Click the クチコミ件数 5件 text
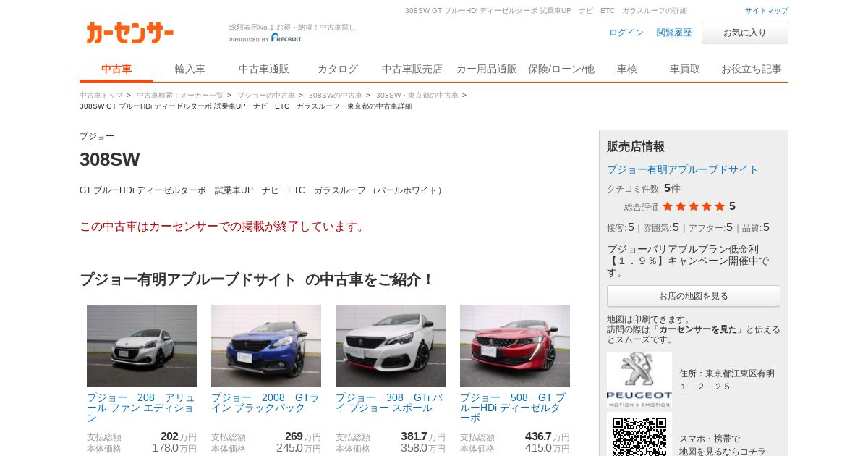Image resolution: width=868 pixels, height=456 pixels. coord(644,188)
